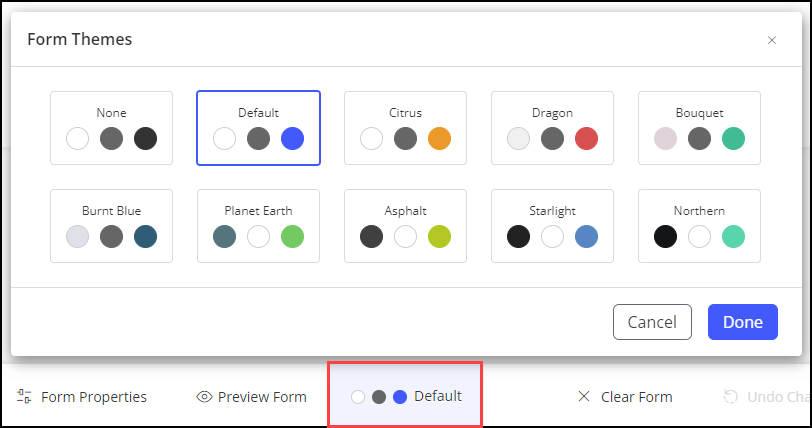Image resolution: width=812 pixels, height=428 pixels.
Task: Select the Burnt Blue theme
Action: pos(111,226)
